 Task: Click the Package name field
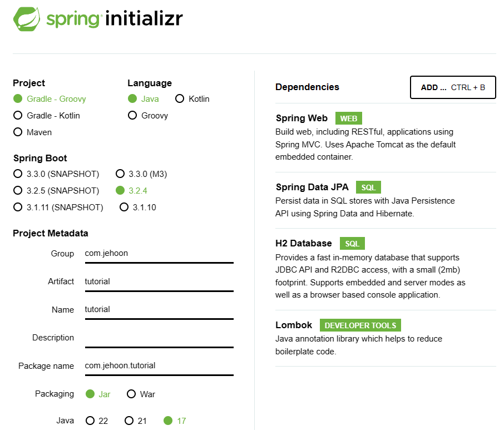159,367
